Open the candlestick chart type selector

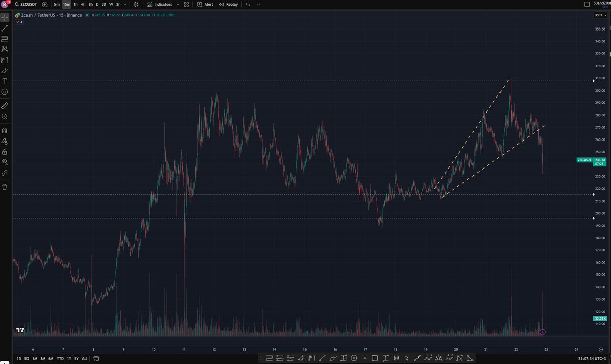(x=136, y=4)
